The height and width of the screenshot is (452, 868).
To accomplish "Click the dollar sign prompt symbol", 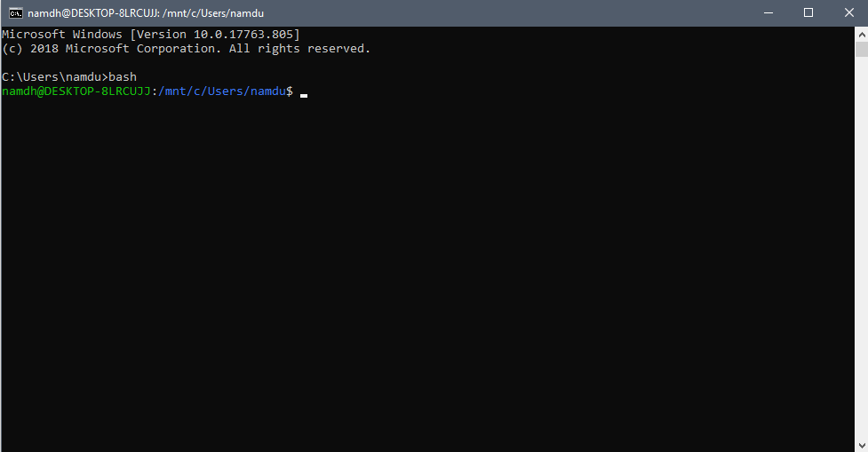I will click(290, 91).
